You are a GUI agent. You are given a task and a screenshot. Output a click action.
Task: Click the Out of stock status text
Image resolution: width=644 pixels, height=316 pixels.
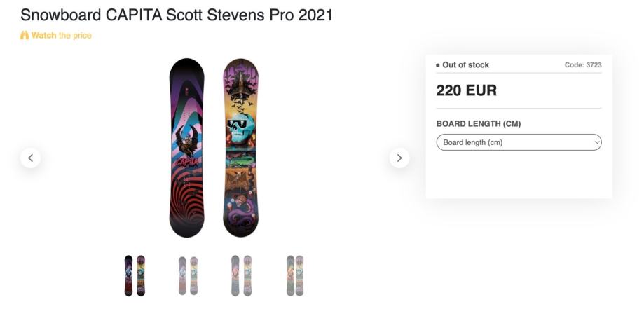465,65
